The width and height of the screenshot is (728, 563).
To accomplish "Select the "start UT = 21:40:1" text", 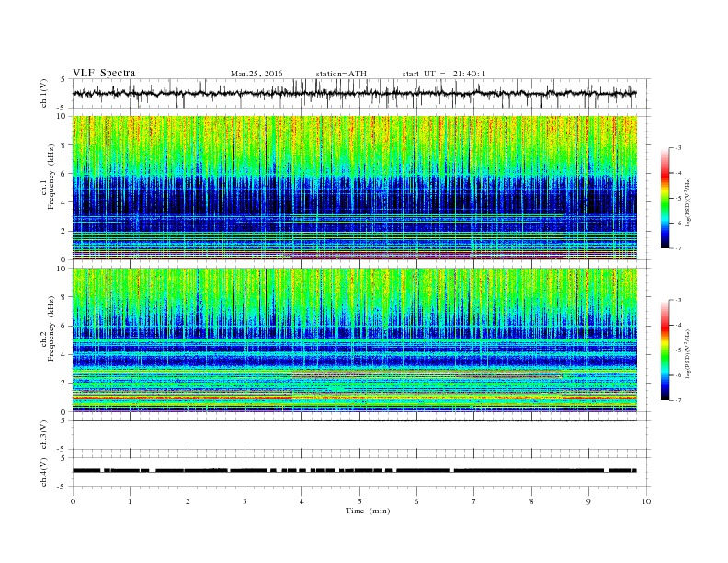I will coord(444,74).
